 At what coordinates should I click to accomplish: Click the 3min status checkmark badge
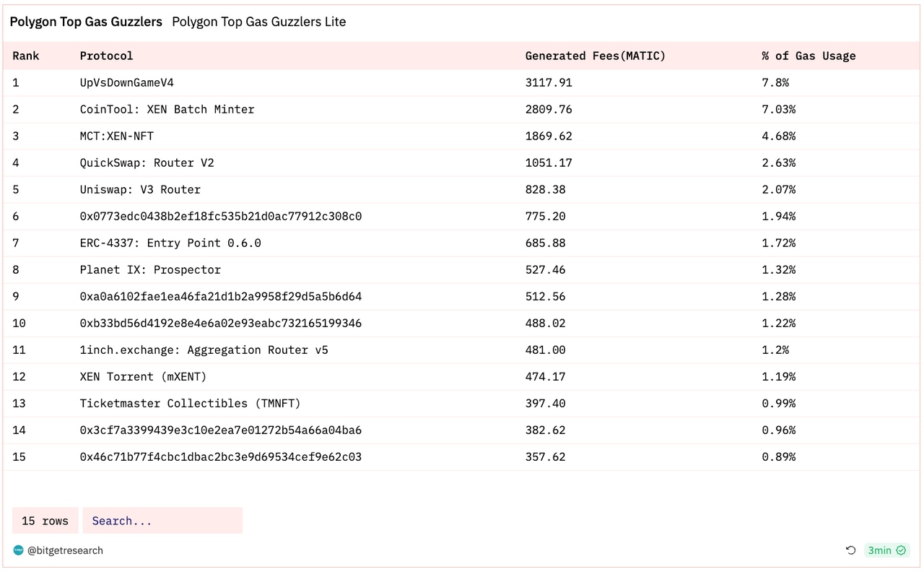(887, 550)
